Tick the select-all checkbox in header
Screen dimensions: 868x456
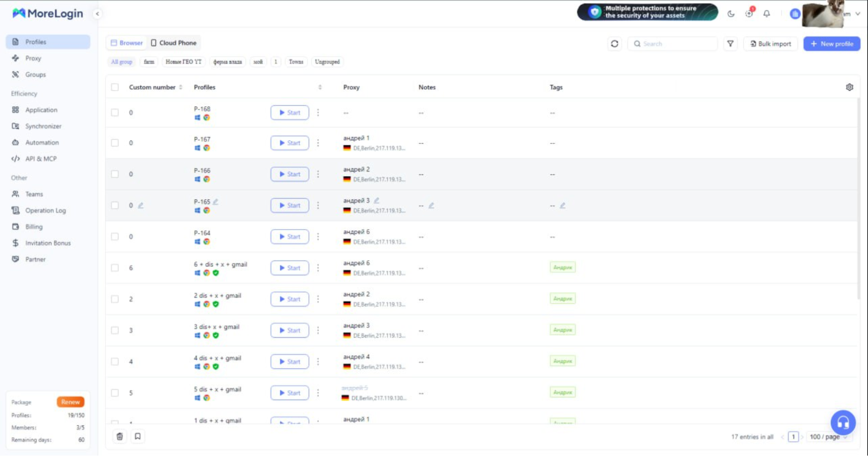pyautogui.click(x=115, y=87)
